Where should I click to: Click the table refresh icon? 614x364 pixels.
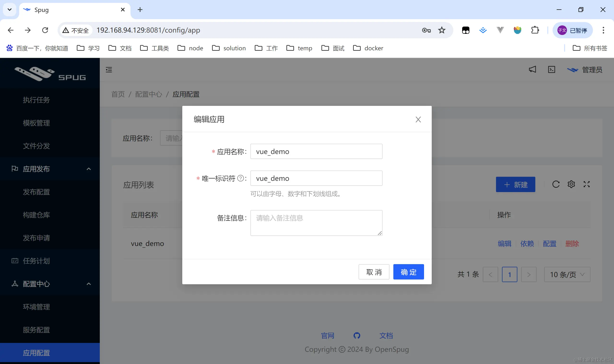556,184
